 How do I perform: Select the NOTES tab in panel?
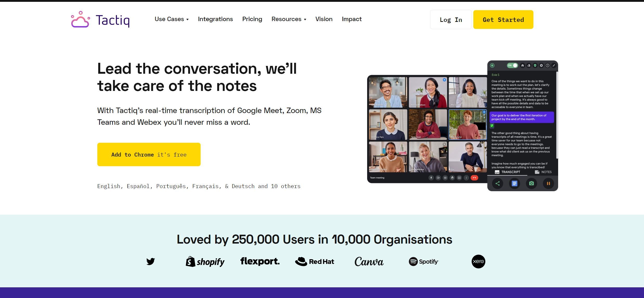click(542, 172)
